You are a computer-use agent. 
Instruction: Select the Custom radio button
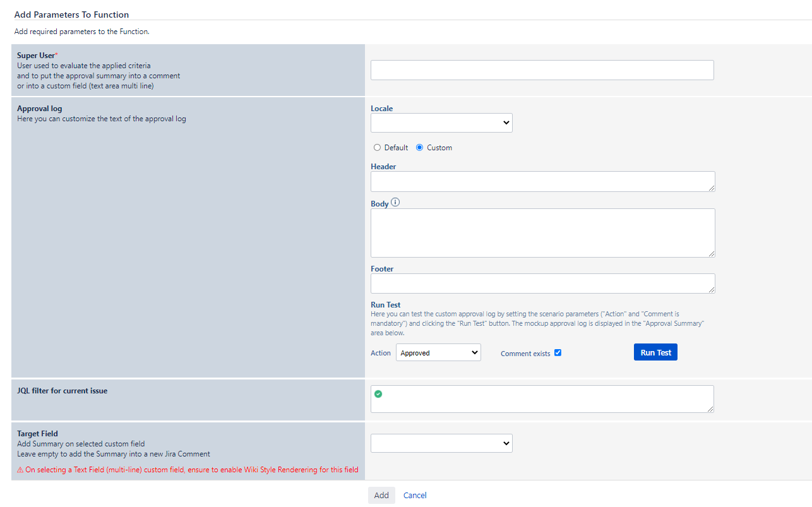point(420,148)
